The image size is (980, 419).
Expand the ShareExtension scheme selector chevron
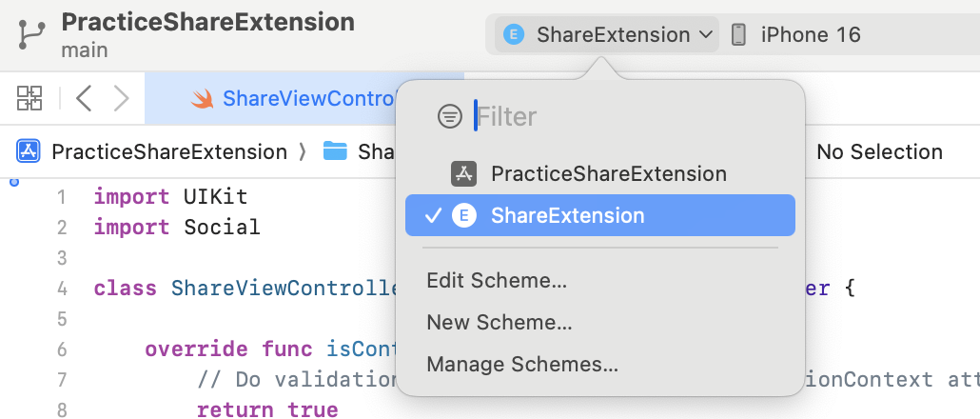pyautogui.click(x=705, y=35)
